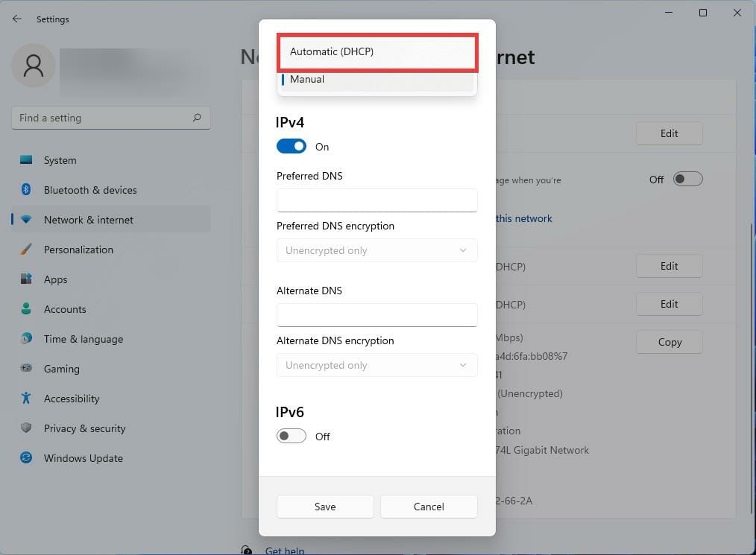Open Bluetooth & devices category

[111, 190]
